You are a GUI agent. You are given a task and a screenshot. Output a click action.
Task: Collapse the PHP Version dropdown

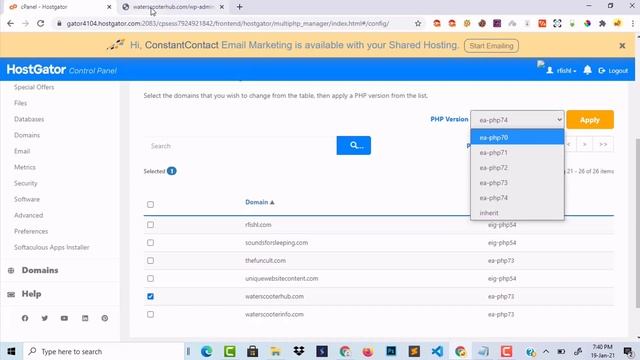[517, 120]
